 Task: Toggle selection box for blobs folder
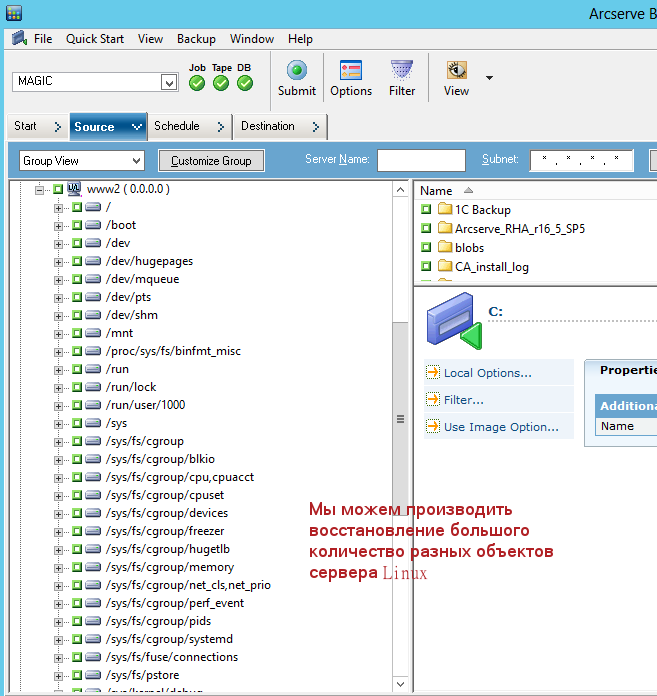pyautogui.click(x=426, y=247)
